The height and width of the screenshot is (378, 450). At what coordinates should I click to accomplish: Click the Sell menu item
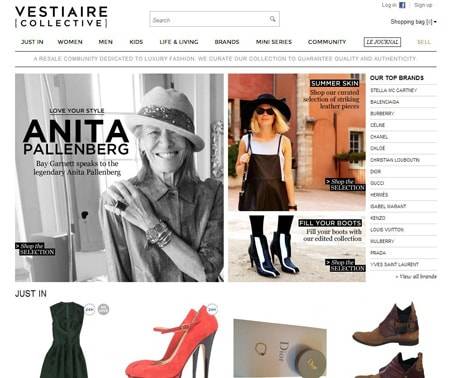(x=424, y=42)
